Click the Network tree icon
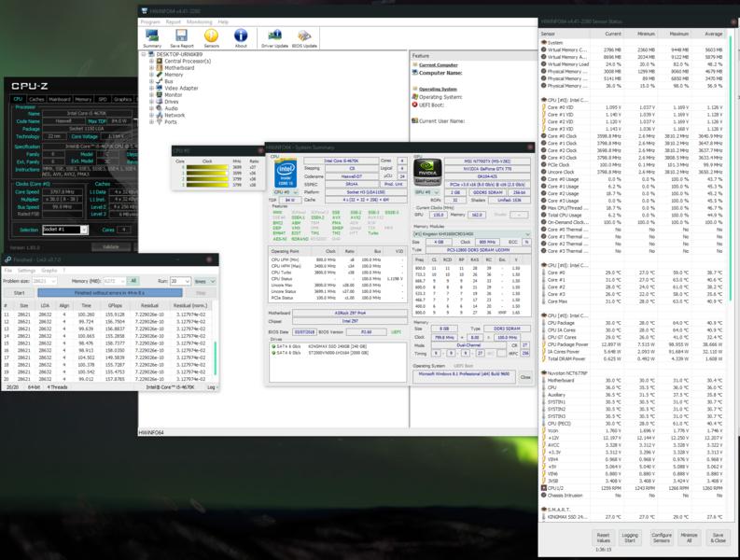 click(x=160, y=115)
